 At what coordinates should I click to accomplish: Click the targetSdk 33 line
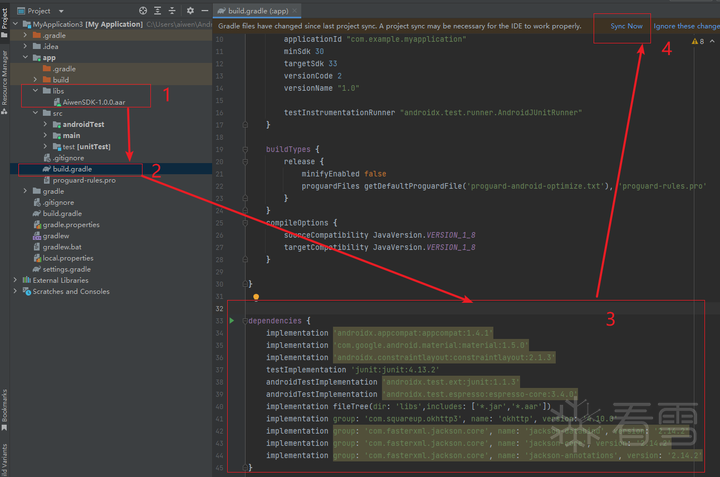point(310,63)
